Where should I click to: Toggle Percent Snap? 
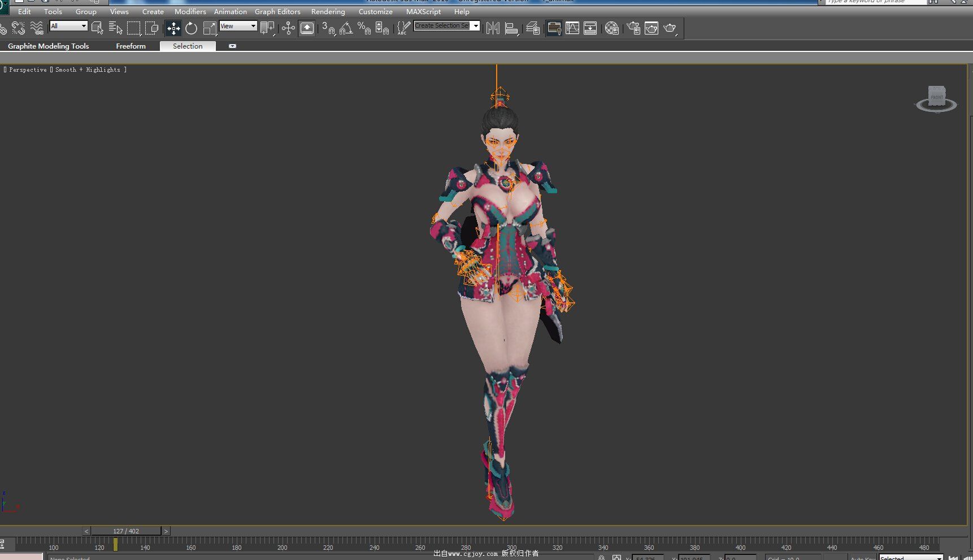pyautogui.click(x=364, y=28)
